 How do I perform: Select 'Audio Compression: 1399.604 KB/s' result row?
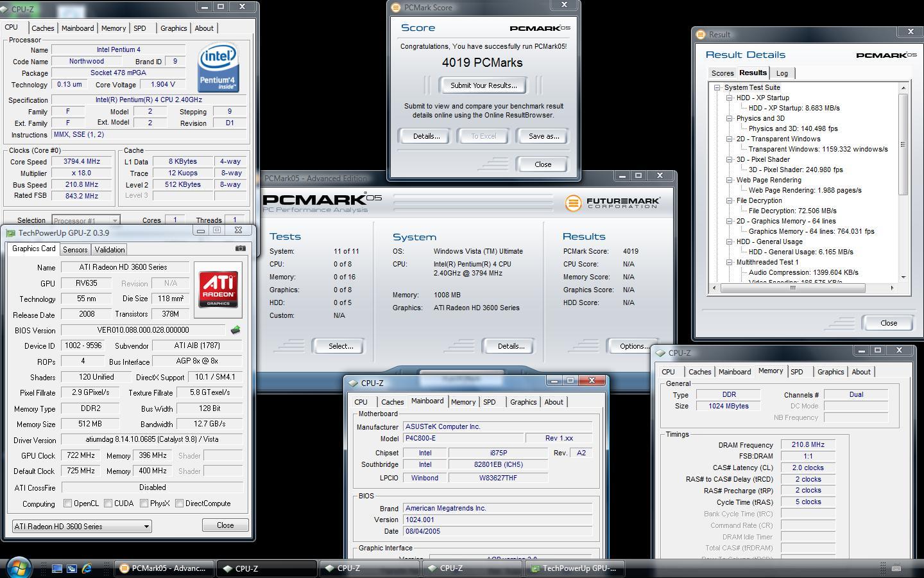pos(803,272)
